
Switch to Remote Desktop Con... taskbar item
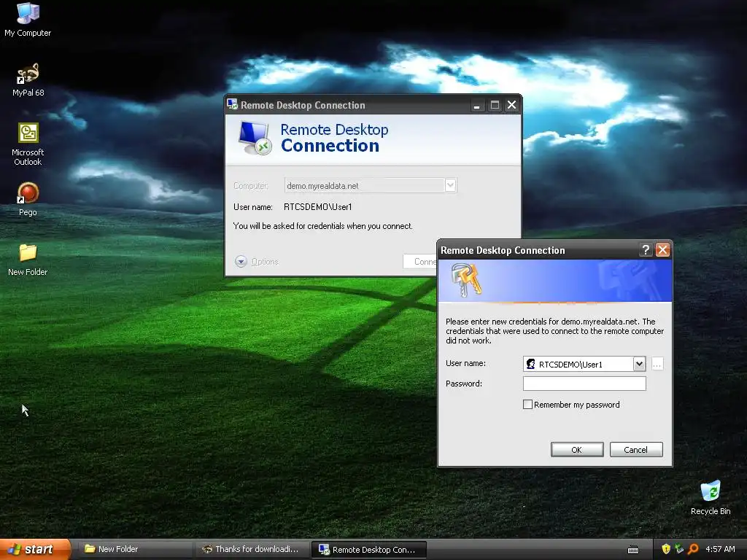coord(368,550)
